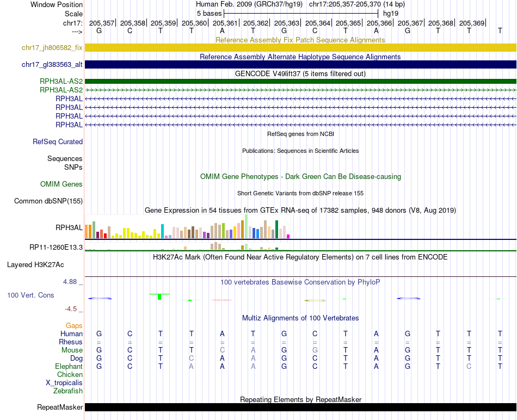Click the navy chr17_gl383563_alt alignment bar
The width and height of the screenshot is (517, 420).
(300, 64)
